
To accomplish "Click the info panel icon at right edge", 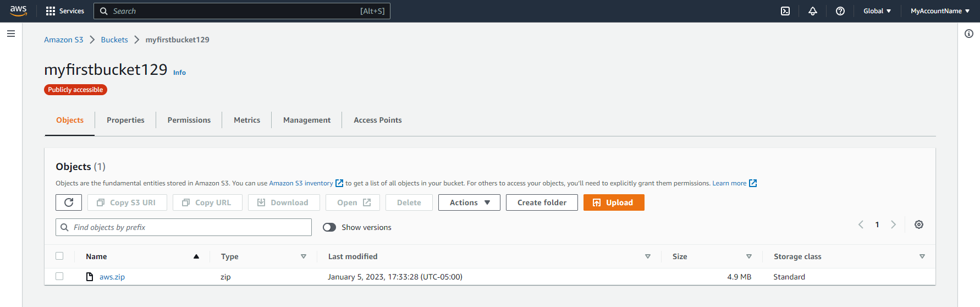I will pyautogui.click(x=968, y=34).
